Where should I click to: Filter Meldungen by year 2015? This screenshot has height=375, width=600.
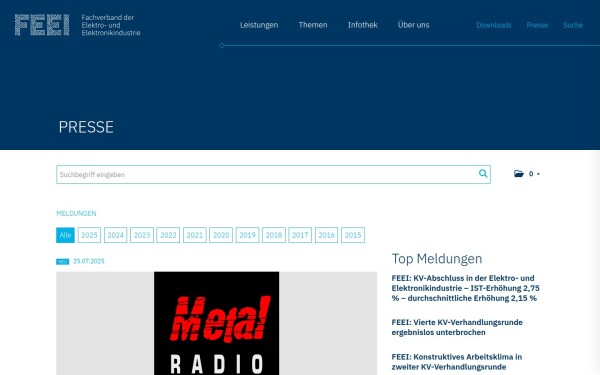[353, 235]
